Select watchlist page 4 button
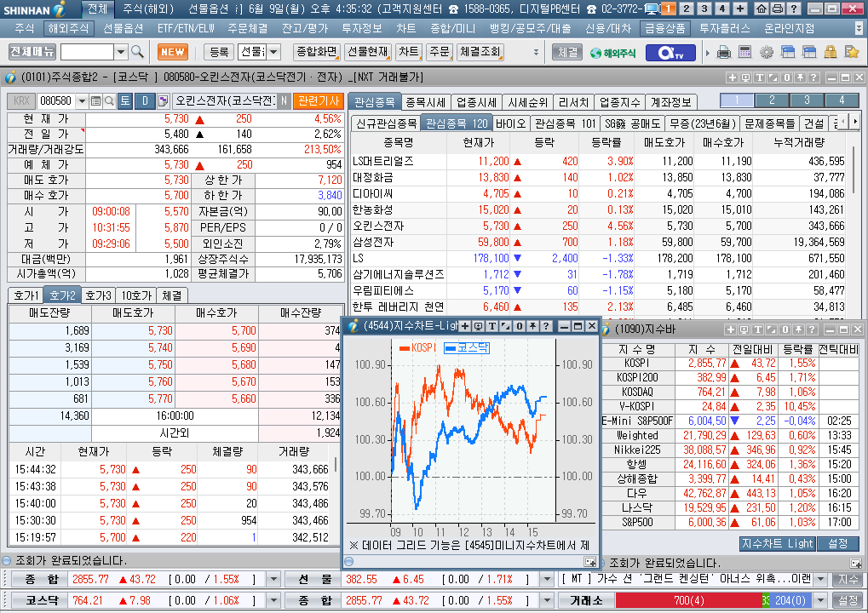Viewport: 868px width, 613px height. point(842,100)
